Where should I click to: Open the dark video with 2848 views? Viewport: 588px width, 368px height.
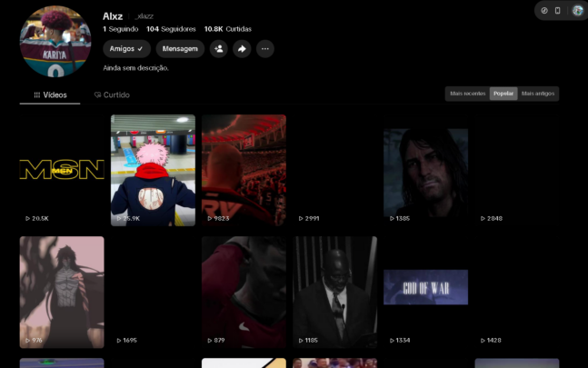[x=517, y=170]
